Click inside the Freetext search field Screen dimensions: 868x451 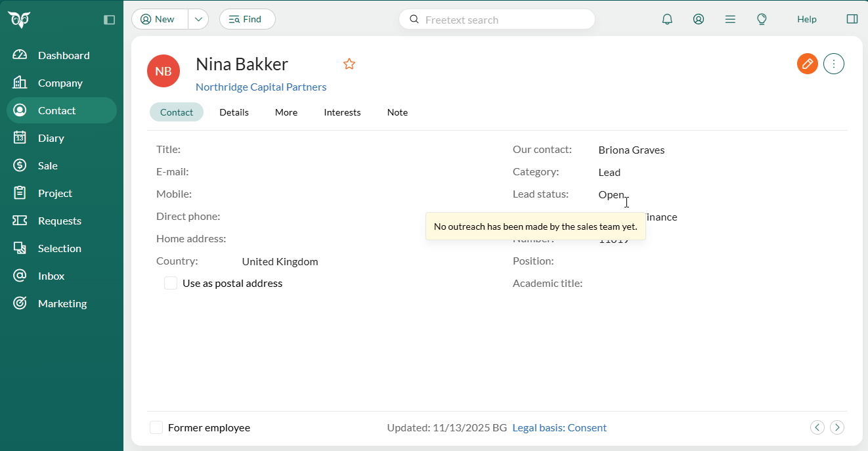point(497,19)
